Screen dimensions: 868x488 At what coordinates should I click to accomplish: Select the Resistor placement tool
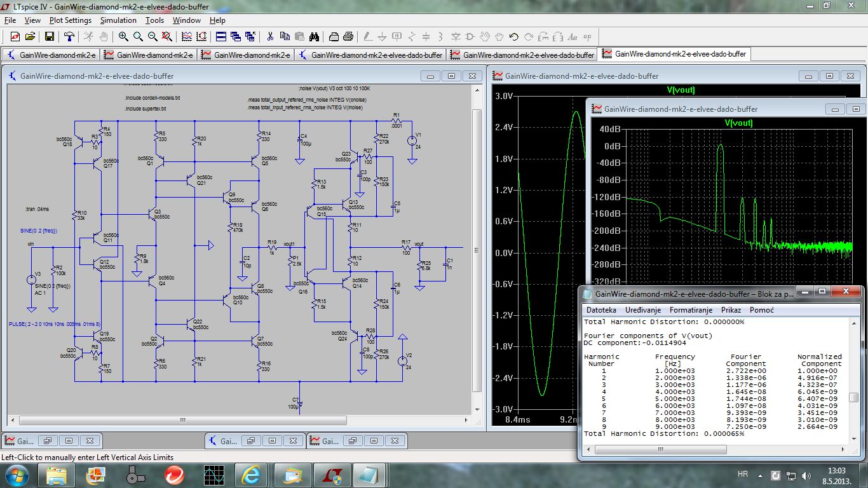click(412, 37)
